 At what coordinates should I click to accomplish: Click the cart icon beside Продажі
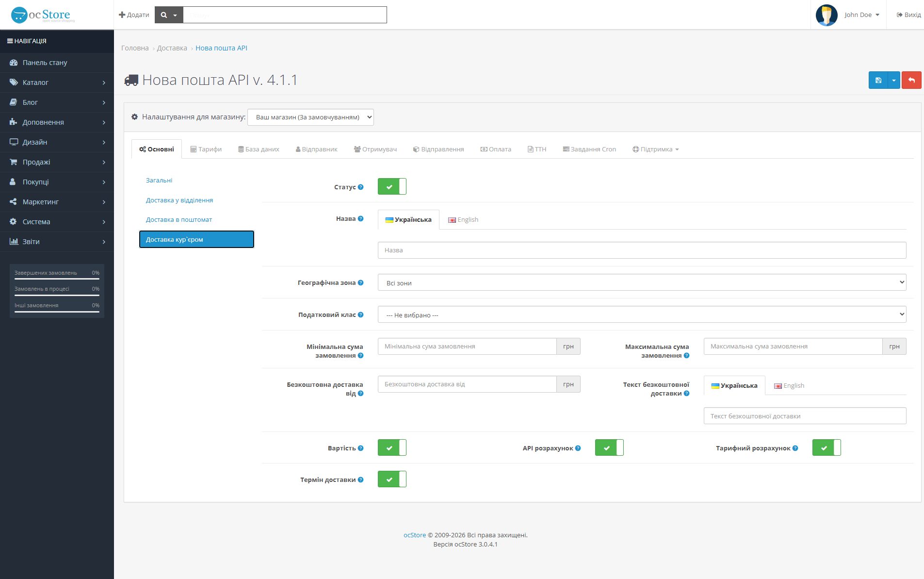coord(14,162)
